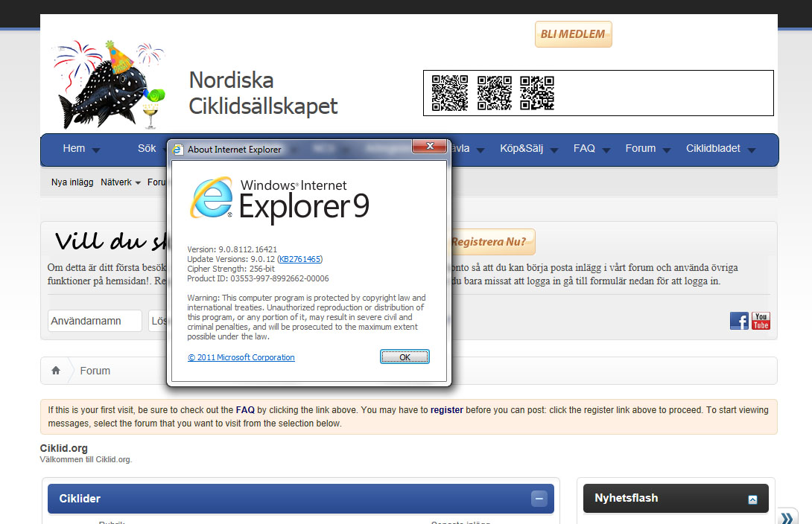Click the BLI MEDLEM button
812x524 pixels.
574,34
